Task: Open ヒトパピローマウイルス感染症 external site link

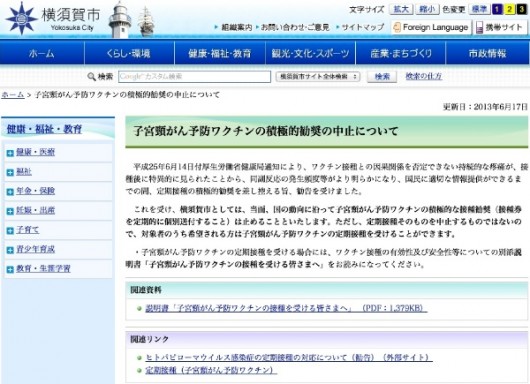Action: 289,357
